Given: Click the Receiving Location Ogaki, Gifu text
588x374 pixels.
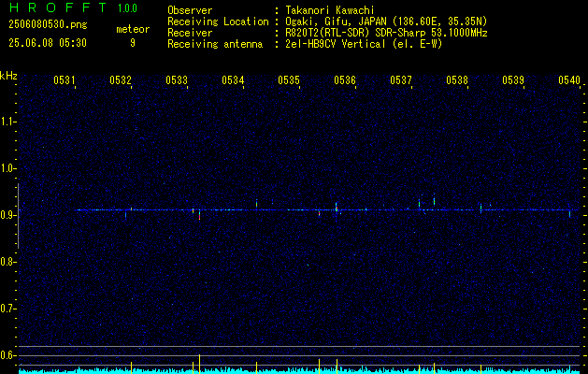Looking at the screenshot, I should [386, 22].
